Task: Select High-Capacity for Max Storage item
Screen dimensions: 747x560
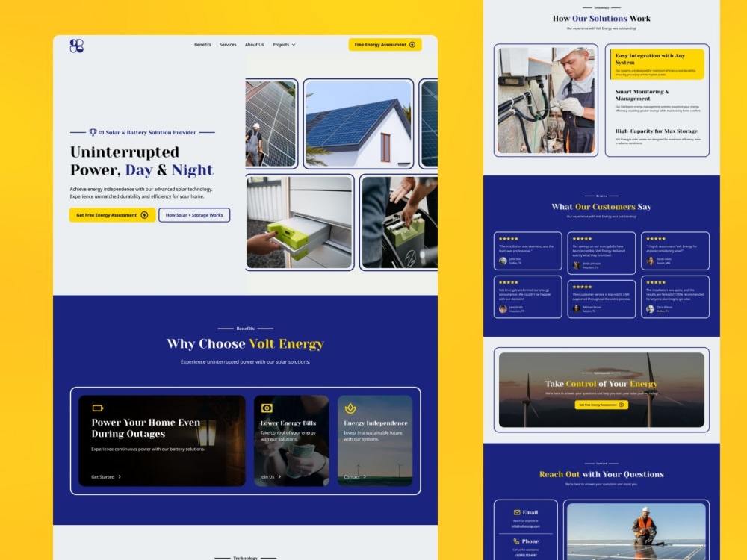Action: (x=657, y=137)
